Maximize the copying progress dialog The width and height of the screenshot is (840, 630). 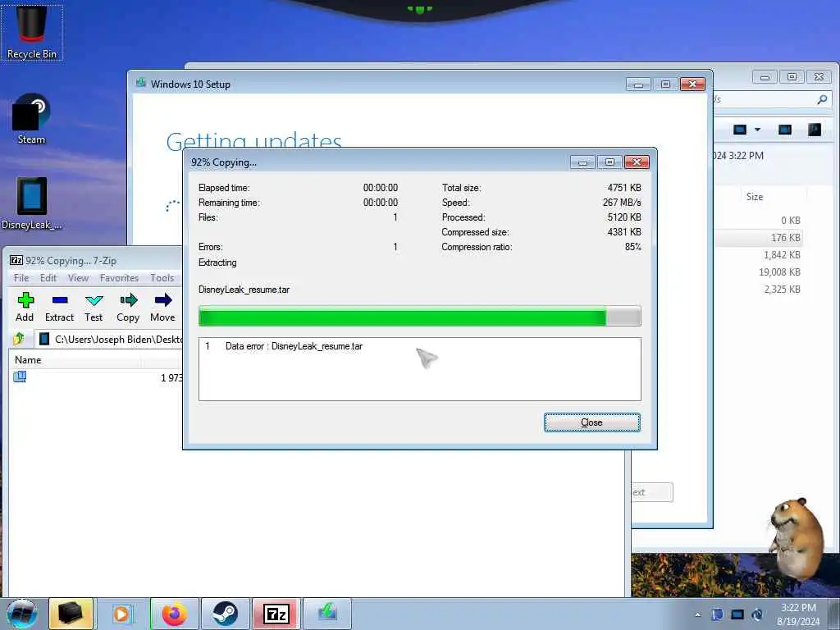609,162
